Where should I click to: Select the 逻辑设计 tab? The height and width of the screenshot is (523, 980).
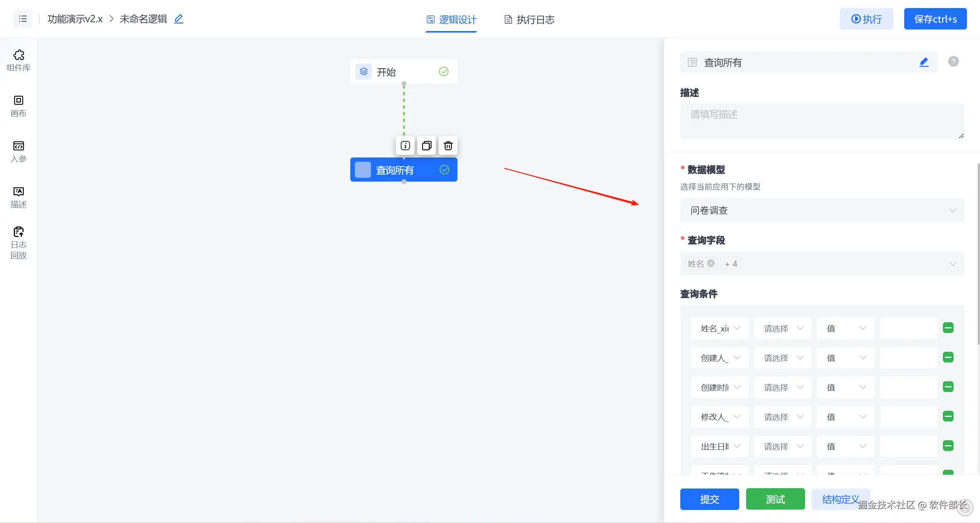[x=451, y=20]
